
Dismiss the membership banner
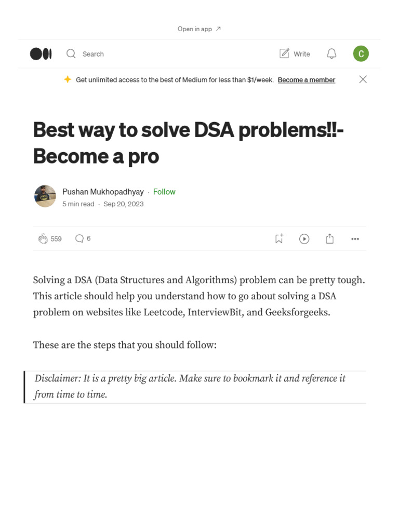point(363,79)
